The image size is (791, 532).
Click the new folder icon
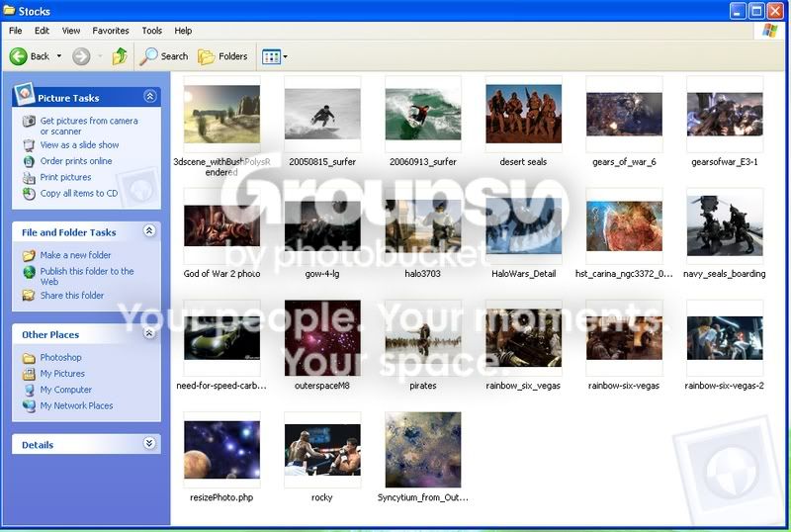point(29,255)
